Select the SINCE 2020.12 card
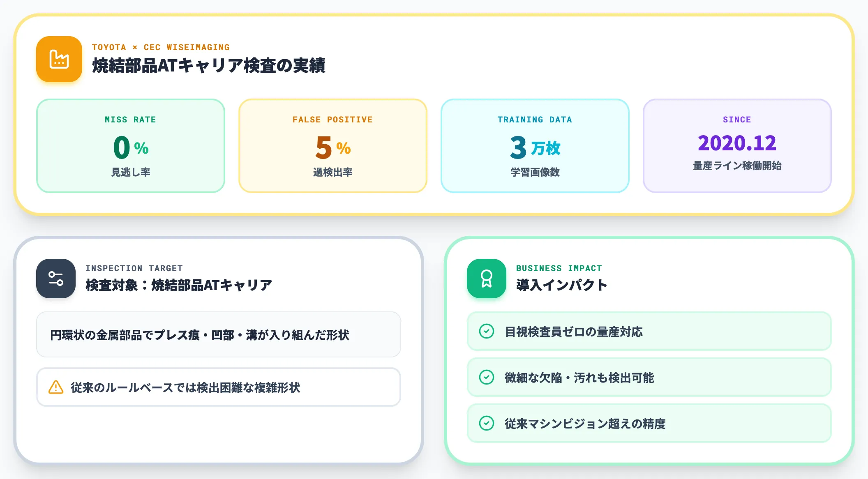 (737, 146)
